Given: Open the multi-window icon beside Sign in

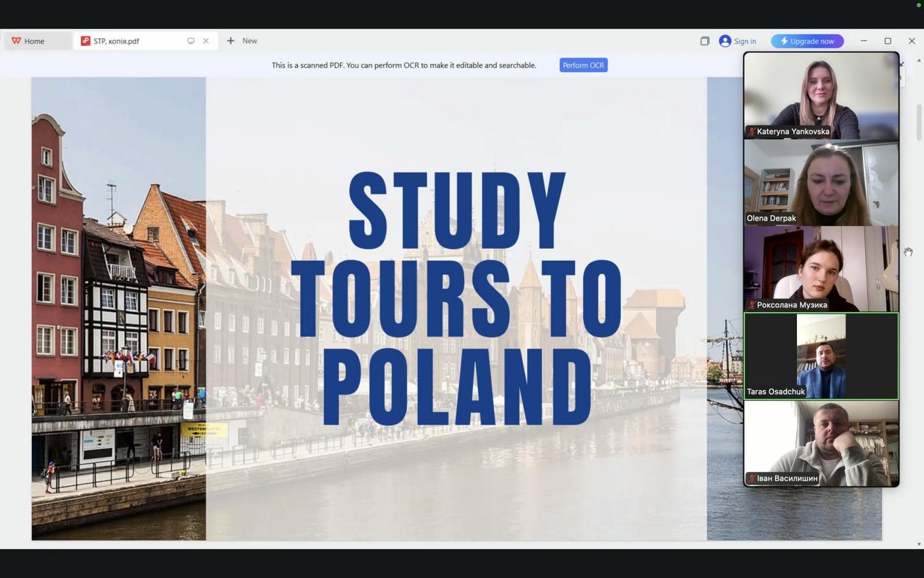Looking at the screenshot, I should pyautogui.click(x=705, y=41).
